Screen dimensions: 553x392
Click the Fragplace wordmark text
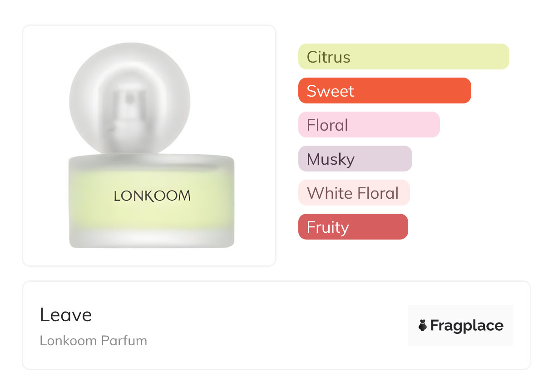pyautogui.click(x=466, y=326)
